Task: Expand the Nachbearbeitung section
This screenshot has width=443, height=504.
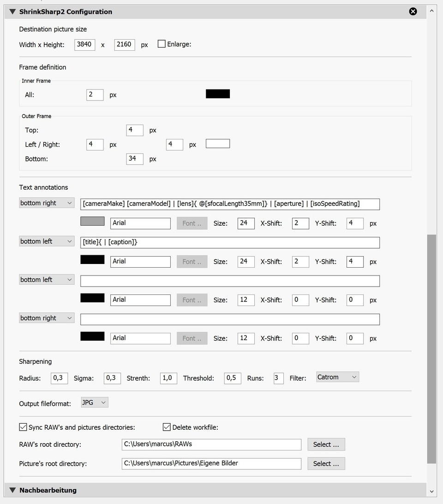Action: (12, 490)
